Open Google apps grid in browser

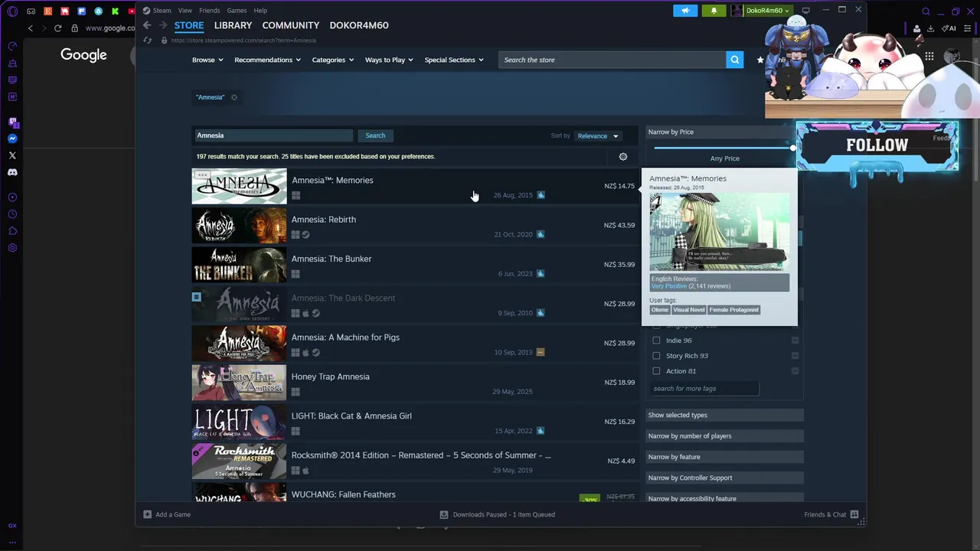tap(929, 56)
